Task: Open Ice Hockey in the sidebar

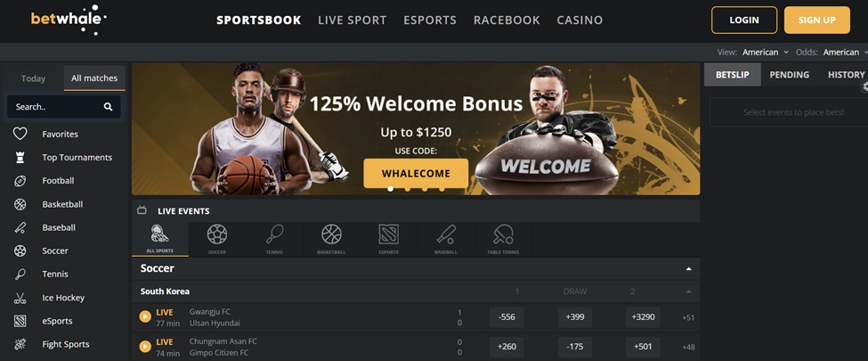Action: pyautogui.click(x=63, y=298)
